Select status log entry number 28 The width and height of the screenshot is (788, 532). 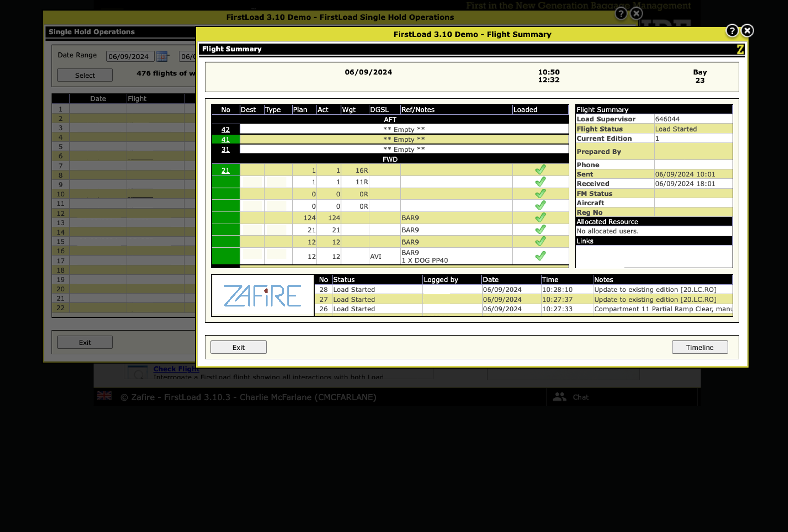pos(323,290)
